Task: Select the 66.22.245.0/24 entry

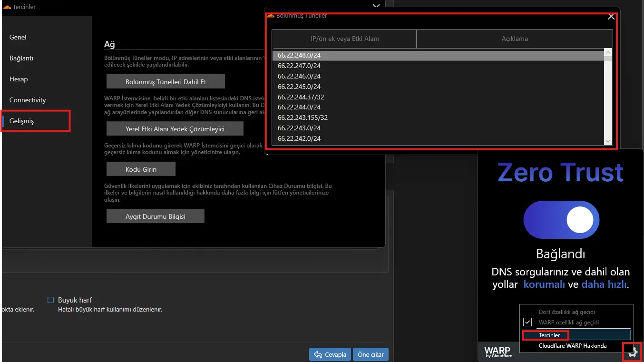Action: pos(438,87)
